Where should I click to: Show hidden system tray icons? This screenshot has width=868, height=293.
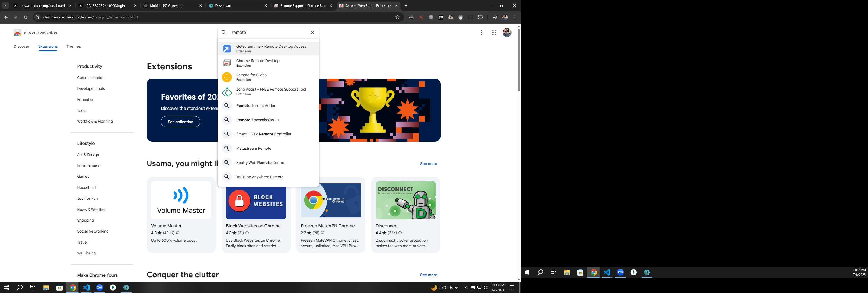point(466,288)
